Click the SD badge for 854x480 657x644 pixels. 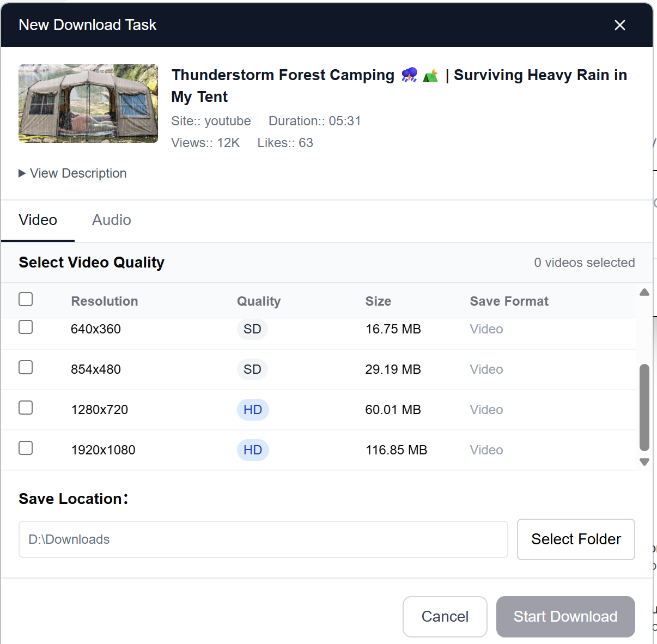(252, 369)
